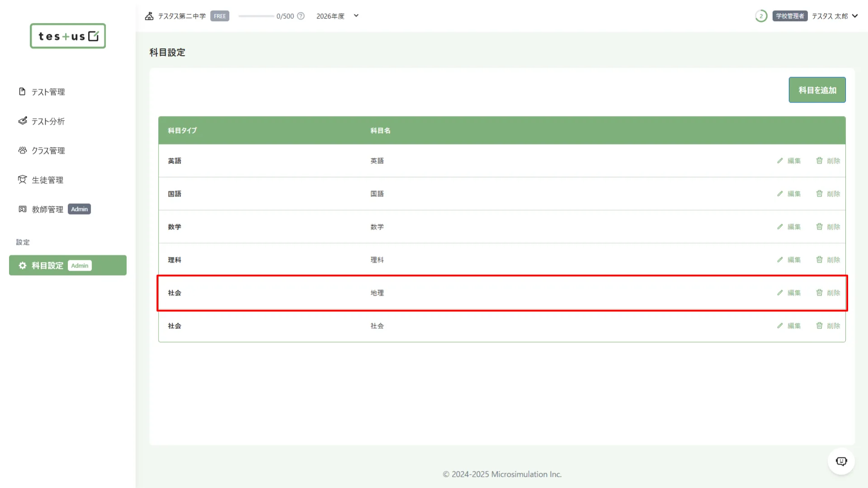
Task: Click the student icon next to 生徒管理
Action: coord(22,179)
